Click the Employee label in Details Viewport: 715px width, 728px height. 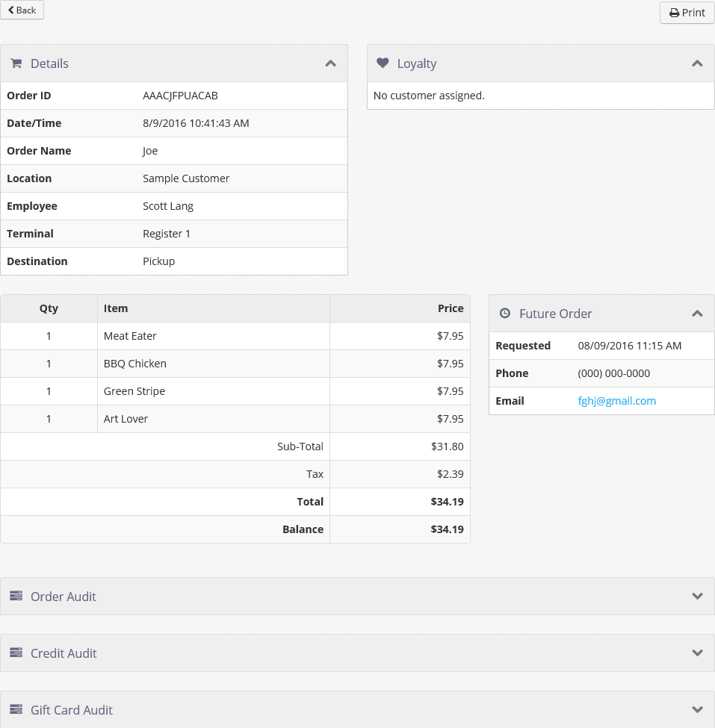tap(32, 206)
